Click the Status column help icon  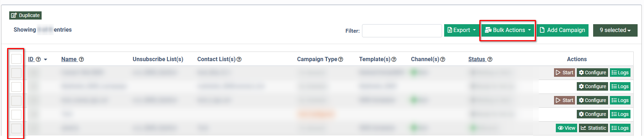click(490, 59)
